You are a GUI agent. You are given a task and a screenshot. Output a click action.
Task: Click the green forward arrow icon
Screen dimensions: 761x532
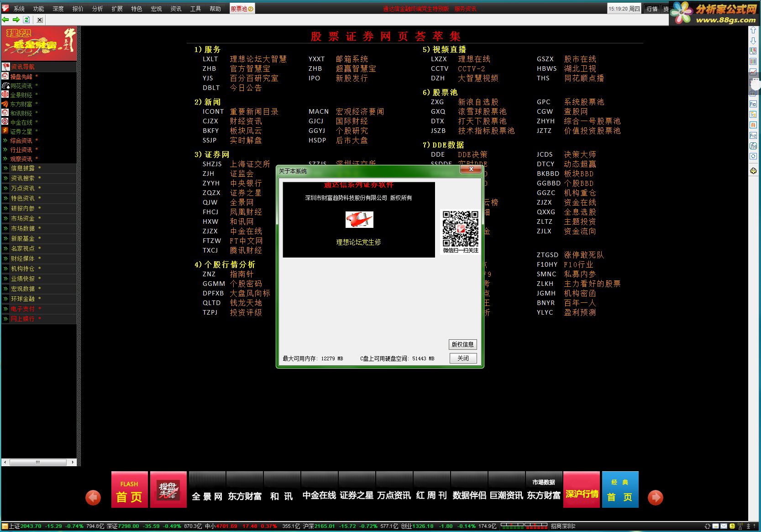point(16,20)
